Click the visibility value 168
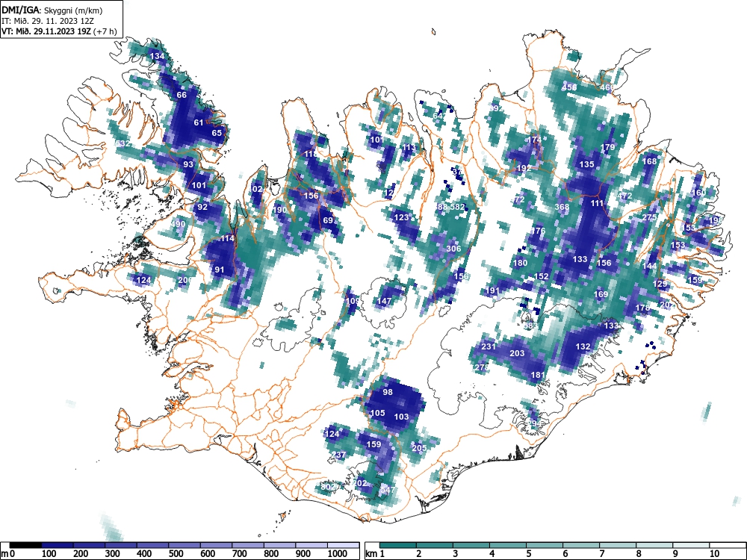 click(x=649, y=161)
